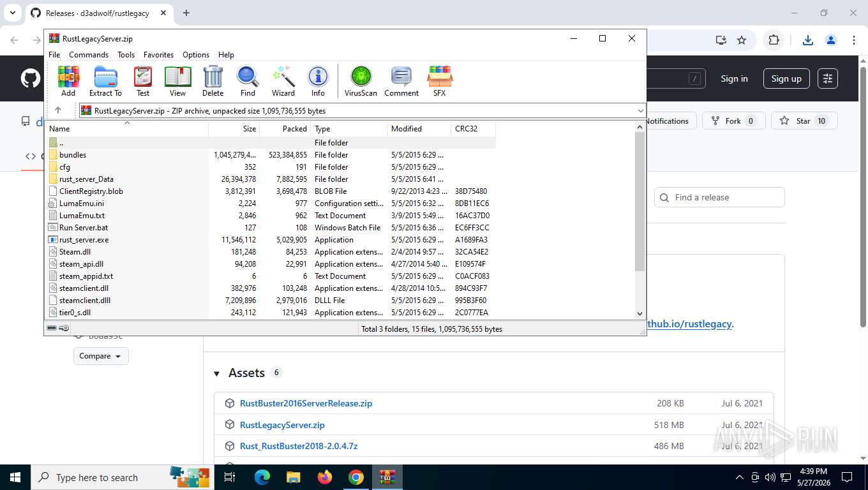Screen dimensions: 868x490
Task: Select the rust_server.exe file
Action: point(271,240)
